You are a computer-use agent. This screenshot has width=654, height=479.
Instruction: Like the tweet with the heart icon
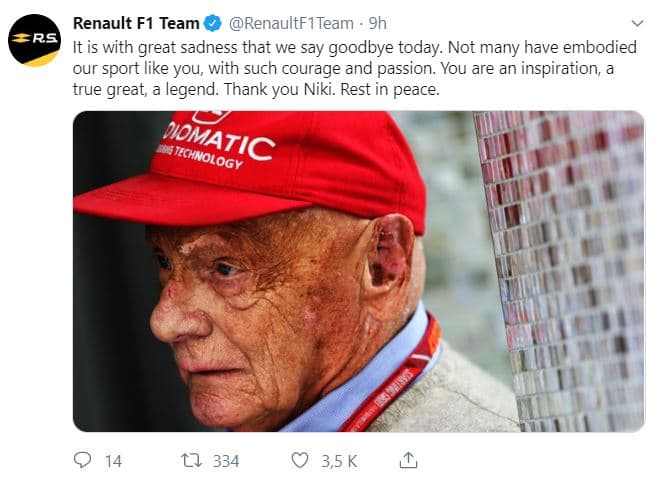click(299, 460)
